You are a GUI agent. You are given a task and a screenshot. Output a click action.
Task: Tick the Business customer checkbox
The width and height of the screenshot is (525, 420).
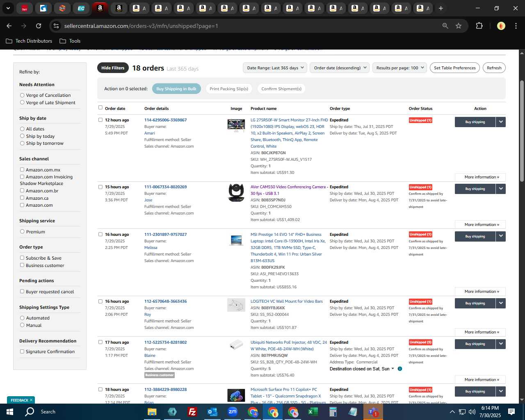tap(22, 265)
